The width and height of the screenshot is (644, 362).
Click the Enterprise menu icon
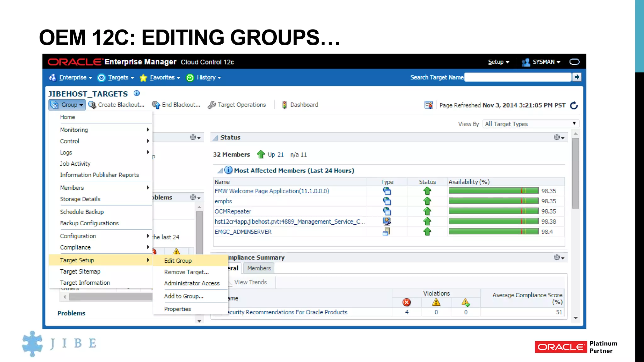(52, 78)
